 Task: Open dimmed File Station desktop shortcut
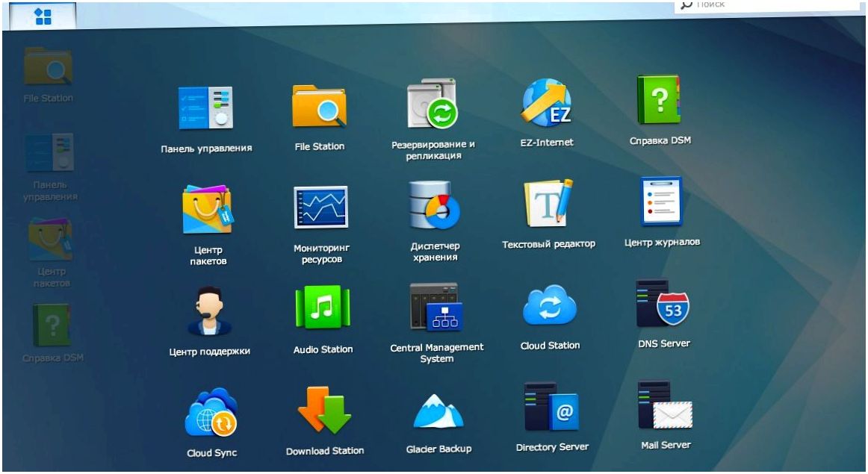tap(48, 75)
